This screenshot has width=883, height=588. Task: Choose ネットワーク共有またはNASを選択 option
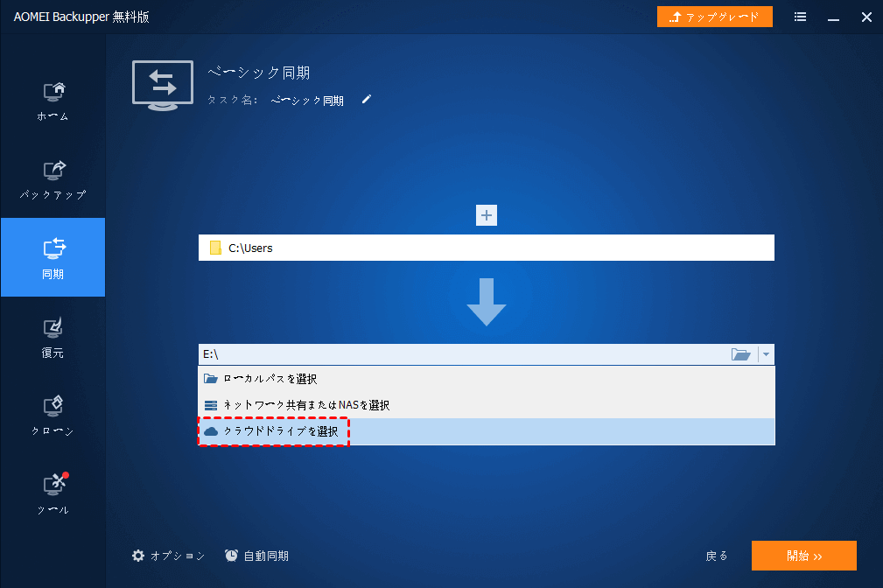[x=487, y=405]
